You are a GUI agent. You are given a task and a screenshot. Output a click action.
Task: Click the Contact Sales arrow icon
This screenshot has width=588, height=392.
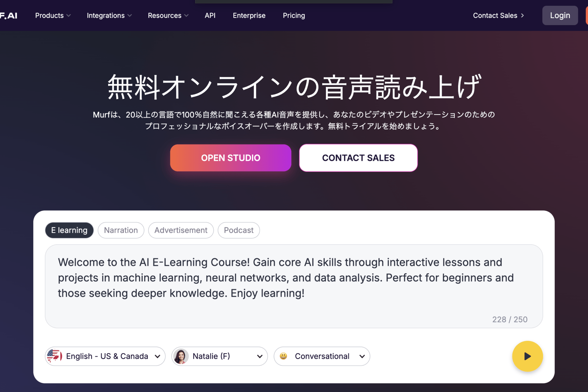(522, 15)
